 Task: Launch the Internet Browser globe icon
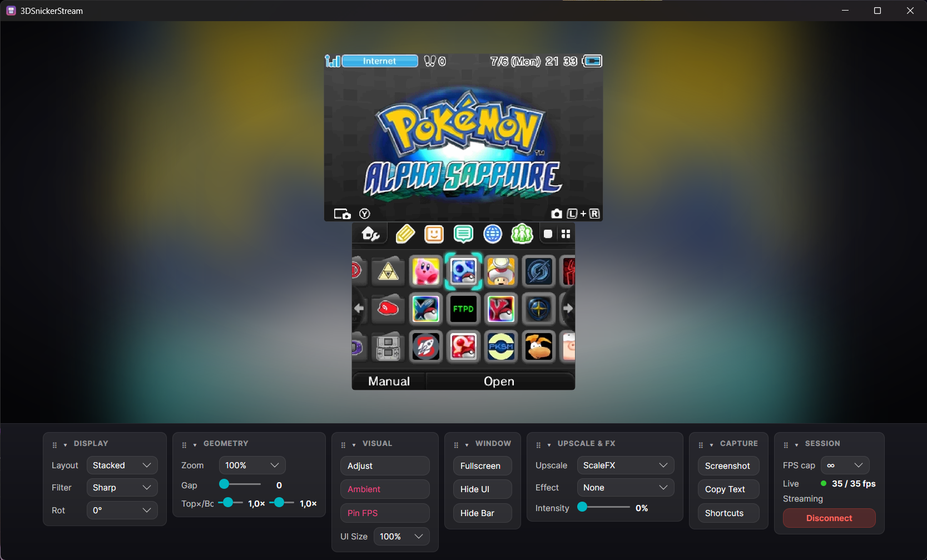[x=493, y=234]
